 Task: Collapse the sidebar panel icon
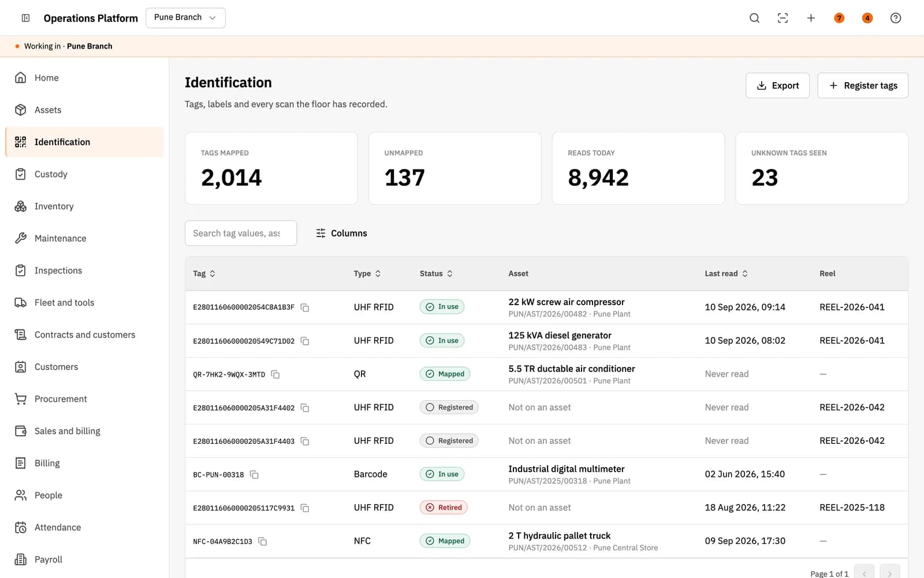(x=26, y=18)
